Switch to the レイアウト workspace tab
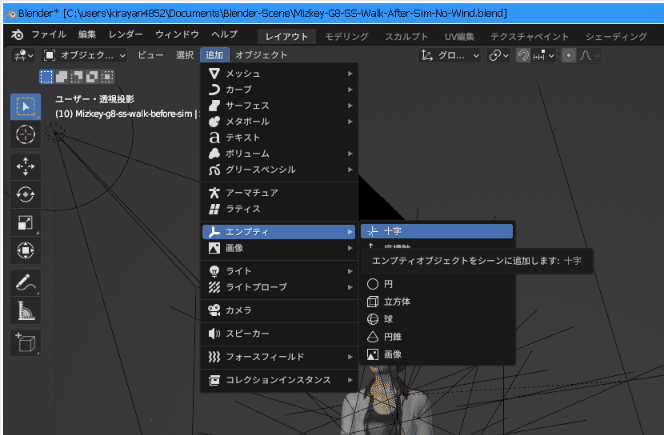 coord(286,37)
